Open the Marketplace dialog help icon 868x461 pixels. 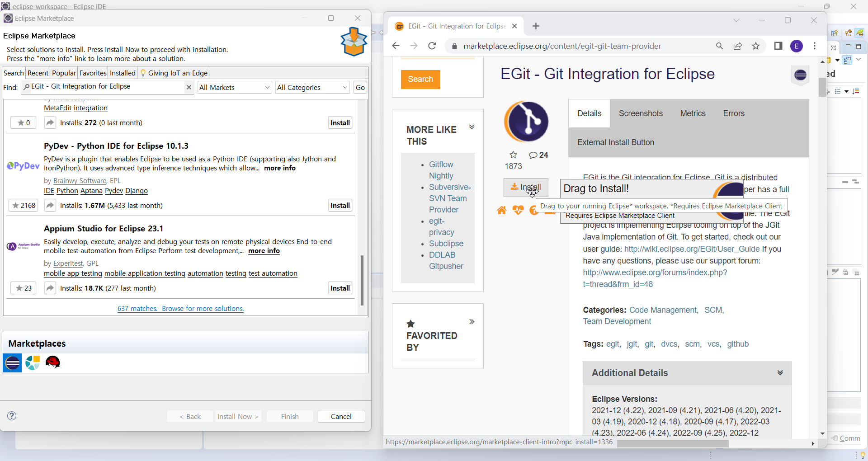coord(12,416)
